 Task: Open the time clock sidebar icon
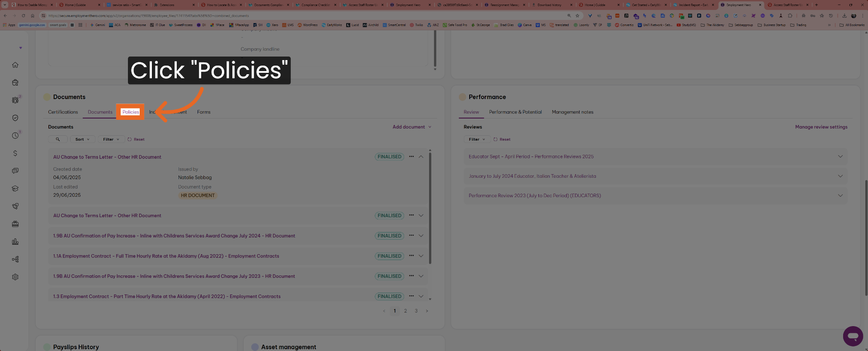[15, 135]
